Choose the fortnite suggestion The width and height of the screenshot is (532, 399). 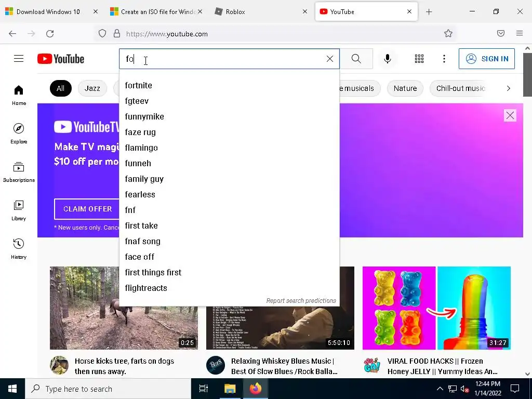pyautogui.click(x=229, y=86)
